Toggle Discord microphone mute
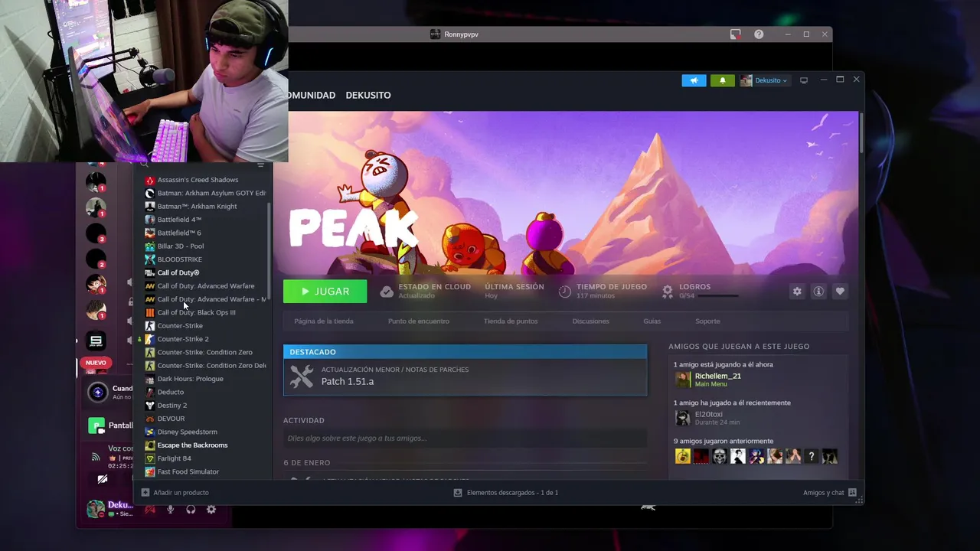 170,510
